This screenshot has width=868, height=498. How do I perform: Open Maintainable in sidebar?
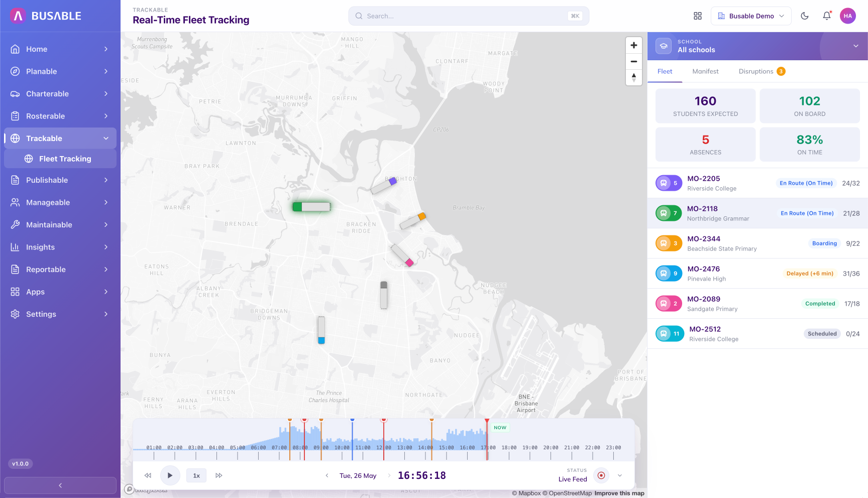coord(60,225)
